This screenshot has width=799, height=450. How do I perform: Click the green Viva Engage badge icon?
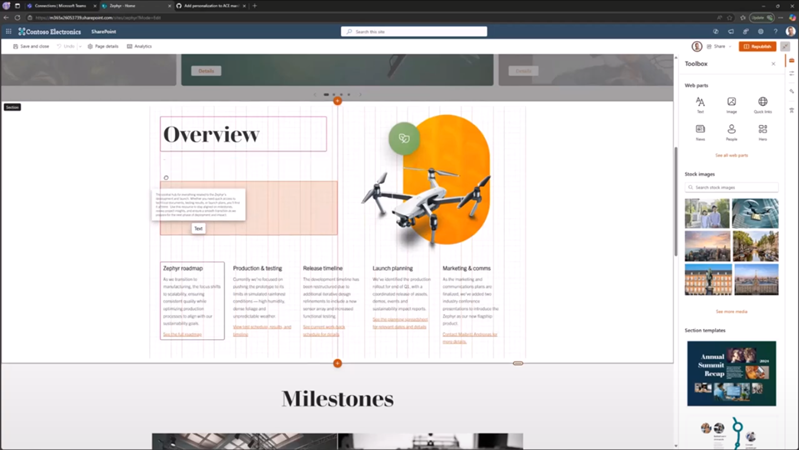[x=404, y=138]
